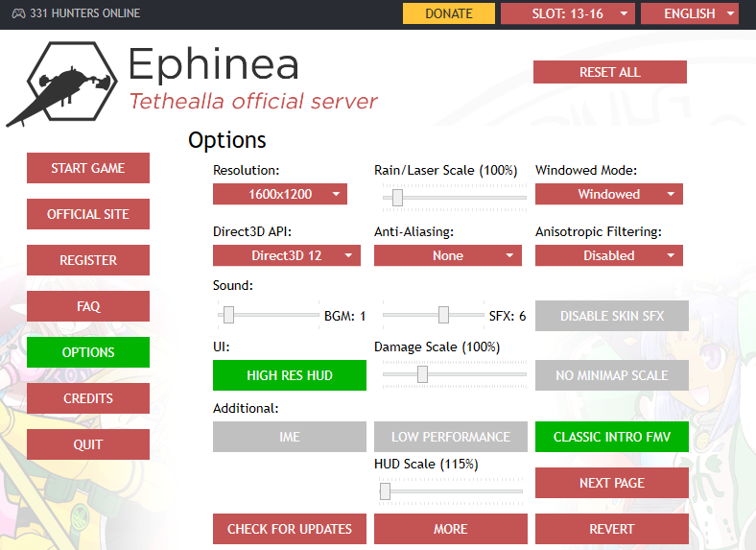The image size is (756, 550).
Task: Open the Resolution 1600x1200 dropdown
Action: [x=280, y=194]
